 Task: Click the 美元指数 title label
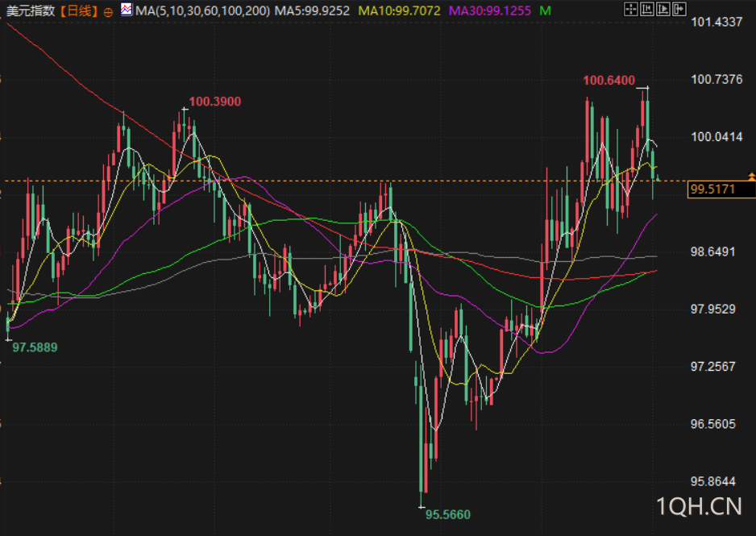point(31,10)
